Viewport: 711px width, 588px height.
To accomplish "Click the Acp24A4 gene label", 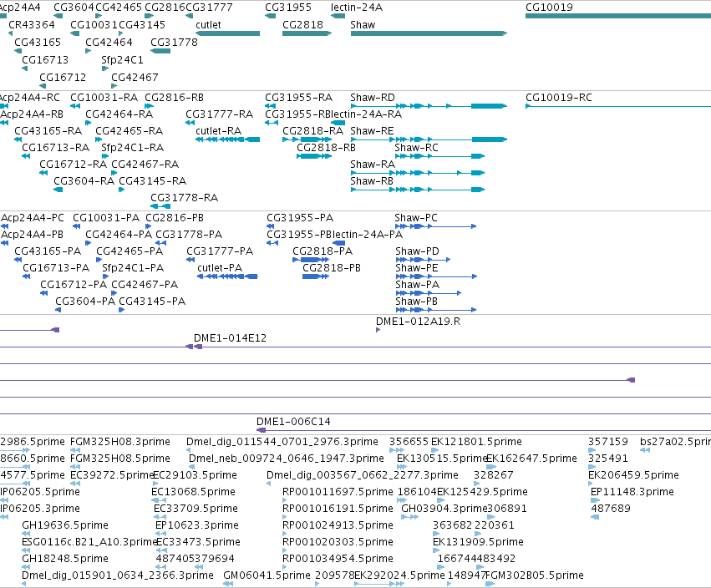I will tap(20, 8).
